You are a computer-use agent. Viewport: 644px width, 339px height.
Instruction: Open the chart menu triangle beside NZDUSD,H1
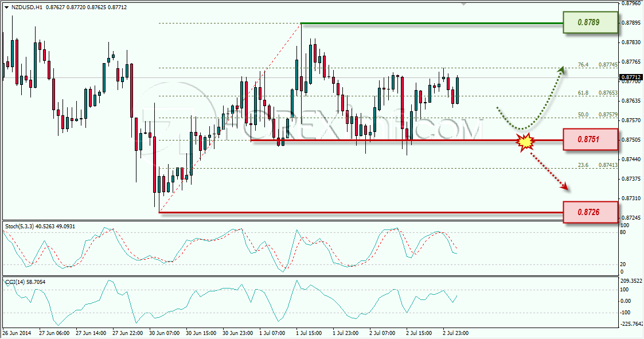pos(6,7)
